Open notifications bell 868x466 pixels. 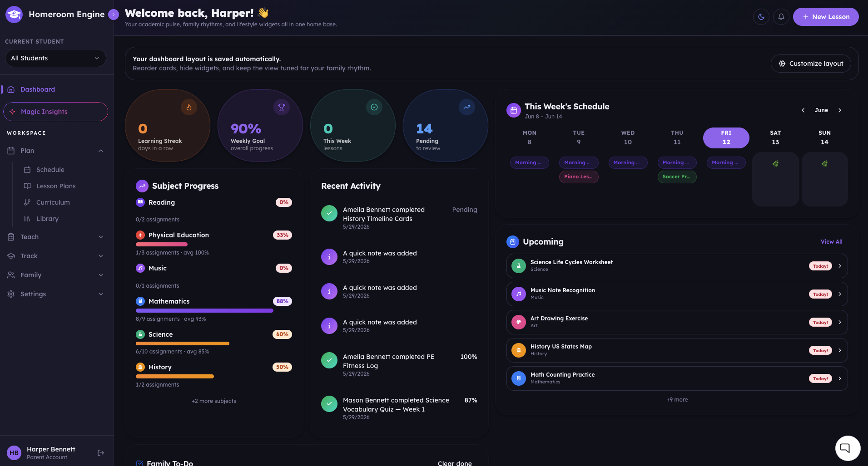[781, 17]
